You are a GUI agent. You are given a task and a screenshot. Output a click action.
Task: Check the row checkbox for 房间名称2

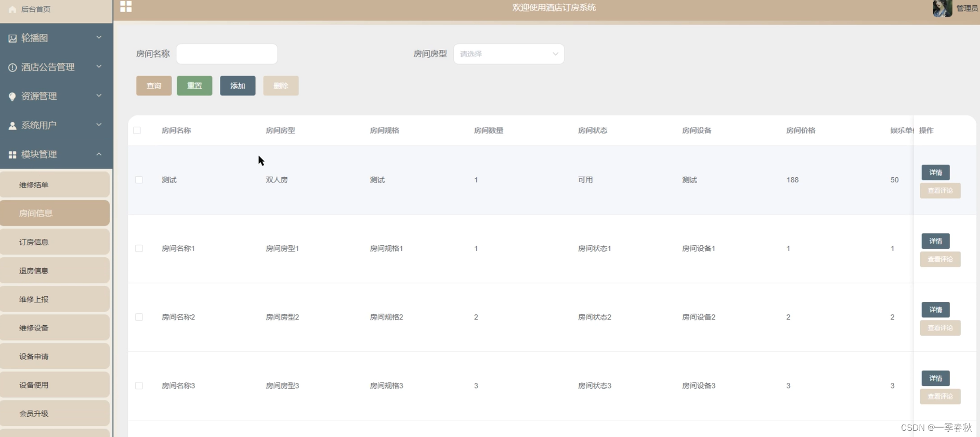click(x=139, y=317)
